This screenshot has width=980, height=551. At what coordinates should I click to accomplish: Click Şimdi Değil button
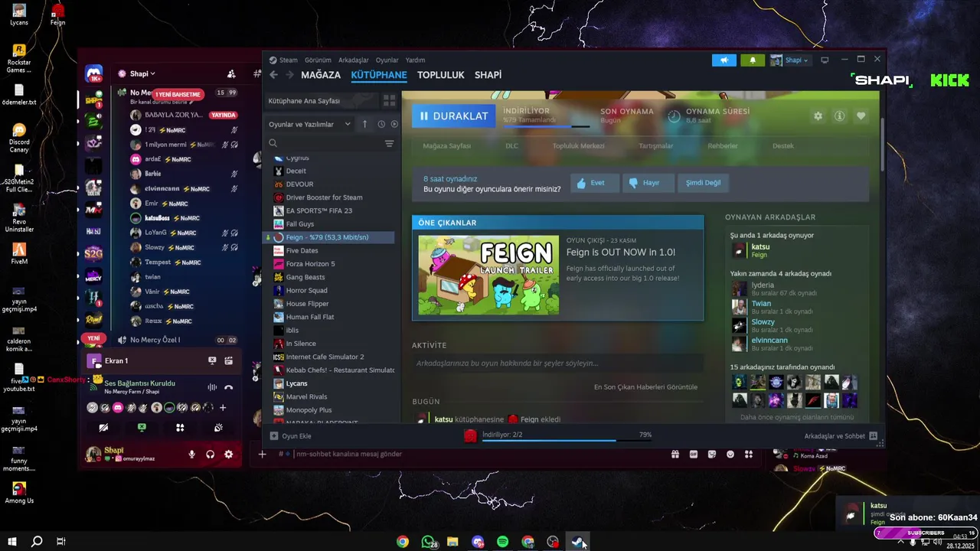click(x=703, y=183)
